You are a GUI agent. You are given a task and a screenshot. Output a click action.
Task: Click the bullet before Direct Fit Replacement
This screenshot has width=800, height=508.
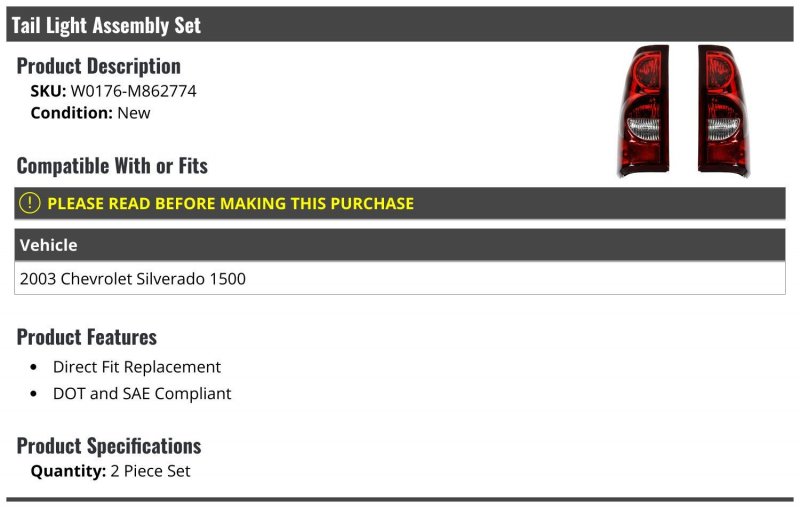(34, 367)
